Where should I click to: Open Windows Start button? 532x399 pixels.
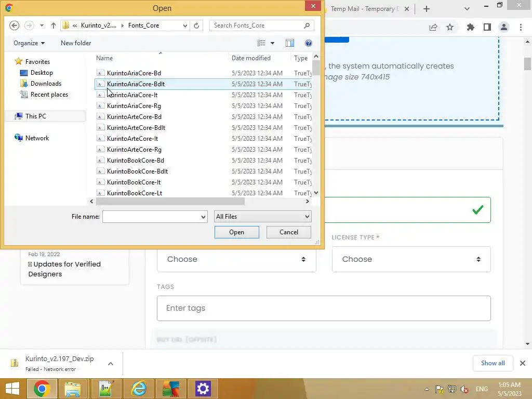(x=12, y=389)
